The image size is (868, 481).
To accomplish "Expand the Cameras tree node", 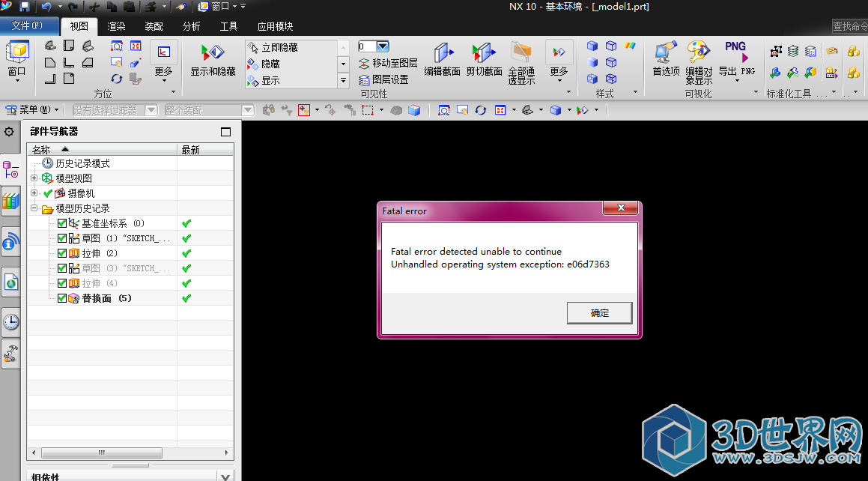I will pos(34,193).
